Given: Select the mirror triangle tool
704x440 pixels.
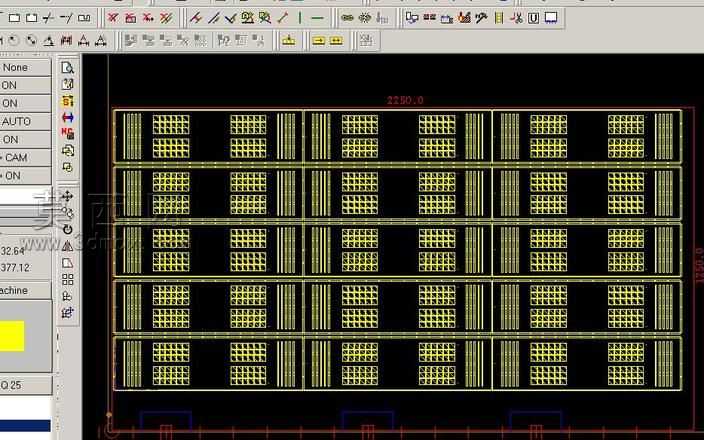Looking at the screenshot, I should click(67, 246).
